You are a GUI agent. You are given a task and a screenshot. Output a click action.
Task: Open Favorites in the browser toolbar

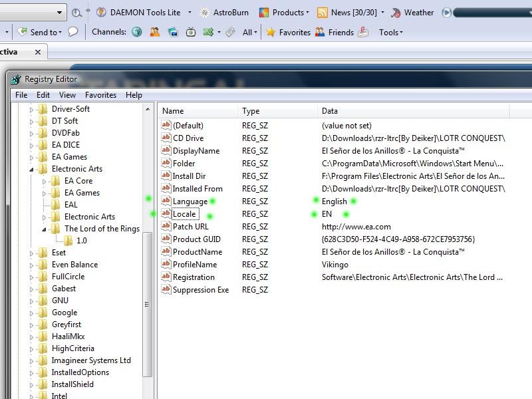coord(289,32)
